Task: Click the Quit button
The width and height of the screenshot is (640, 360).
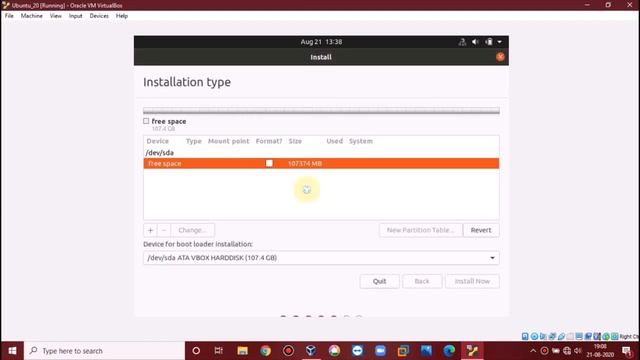Action: [380, 281]
